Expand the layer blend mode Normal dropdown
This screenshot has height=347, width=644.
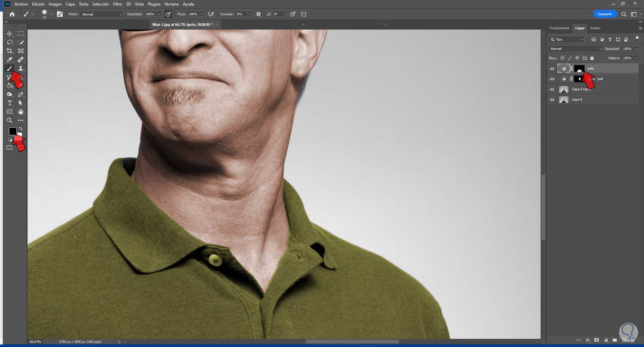coord(576,49)
